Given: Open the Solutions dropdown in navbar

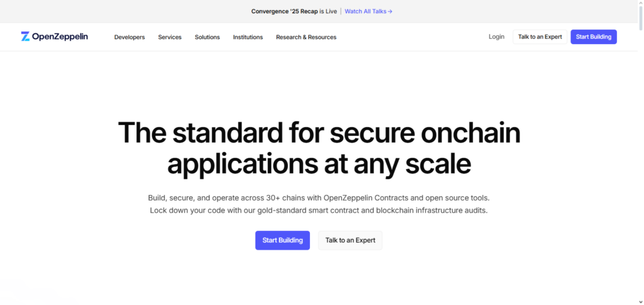Looking at the screenshot, I should [x=207, y=37].
